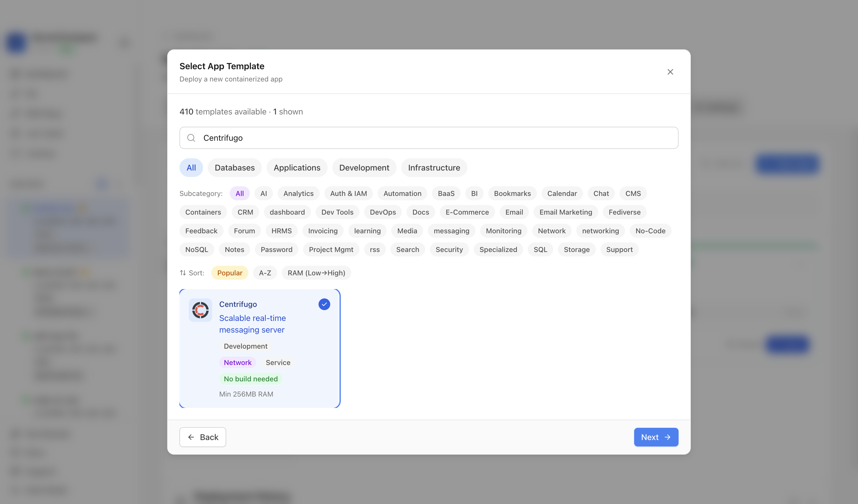This screenshot has height=504, width=858.
Task: Filter by Containers subcategory
Action: [x=203, y=212]
